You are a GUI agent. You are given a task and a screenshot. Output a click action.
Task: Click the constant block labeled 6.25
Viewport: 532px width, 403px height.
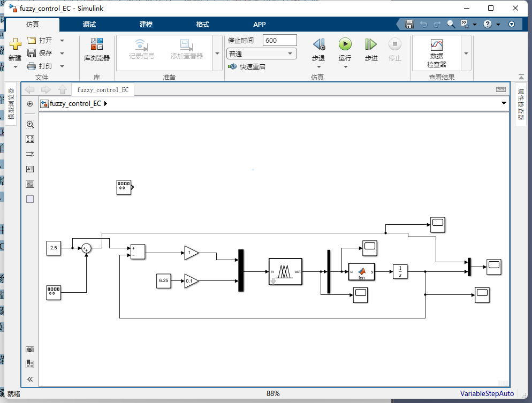[x=164, y=281]
